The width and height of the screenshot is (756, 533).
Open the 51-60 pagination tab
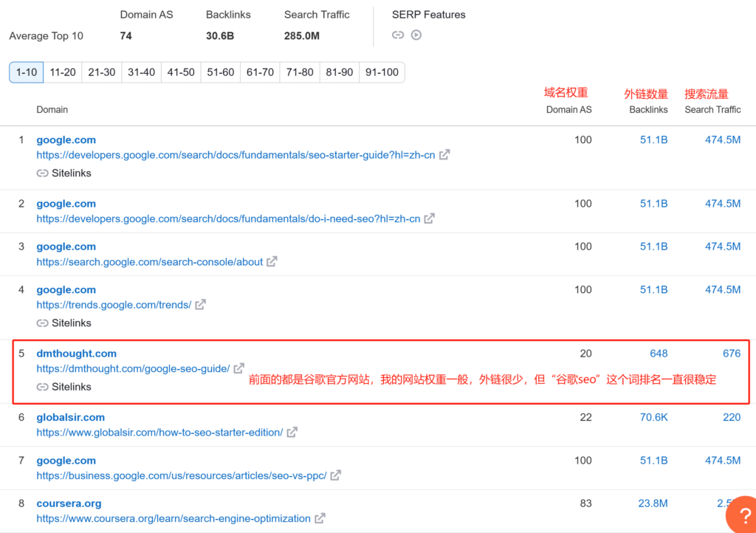pyautogui.click(x=220, y=72)
